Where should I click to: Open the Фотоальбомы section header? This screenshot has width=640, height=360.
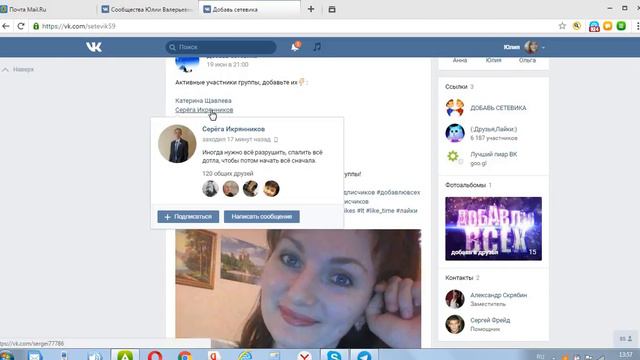click(468, 185)
